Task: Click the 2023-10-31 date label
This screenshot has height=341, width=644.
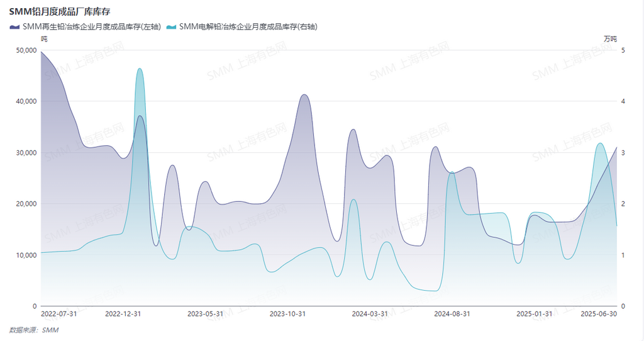Action: pos(287,314)
